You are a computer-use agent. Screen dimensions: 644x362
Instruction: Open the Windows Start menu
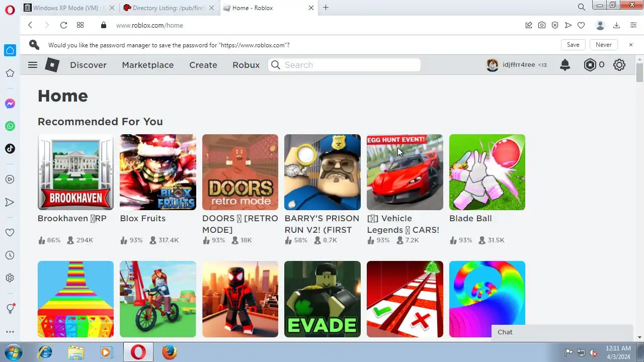pos(12,352)
